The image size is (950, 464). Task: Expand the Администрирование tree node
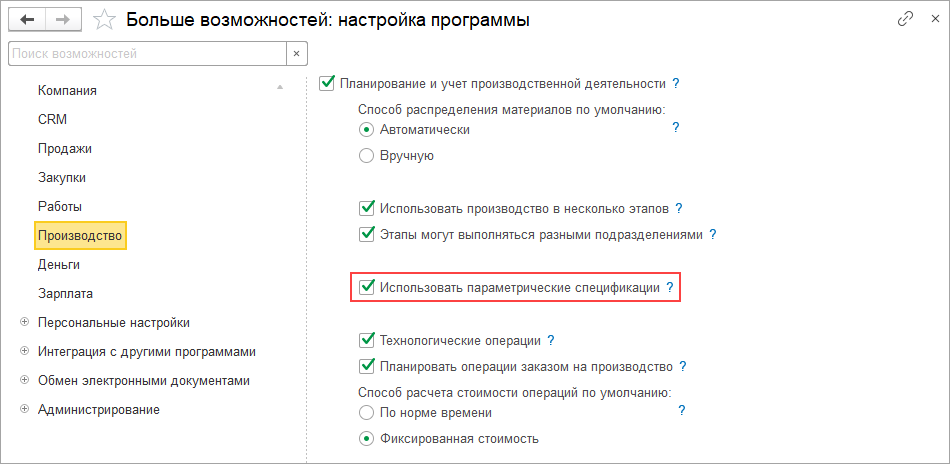(24, 409)
